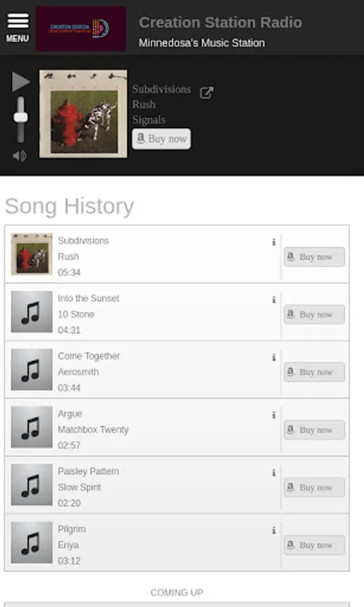The height and width of the screenshot is (607, 364).
Task: Open the Signals album cover art
Action: [83, 114]
